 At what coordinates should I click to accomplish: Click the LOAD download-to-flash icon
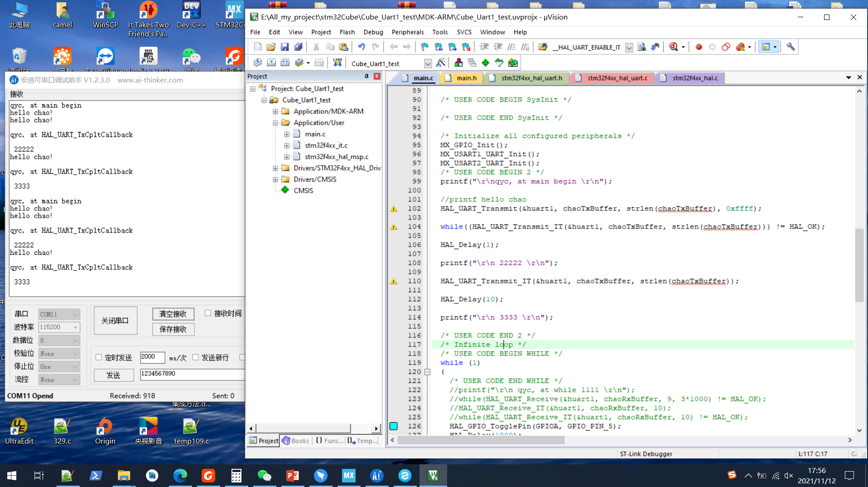pyautogui.click(x=338, y=63)
